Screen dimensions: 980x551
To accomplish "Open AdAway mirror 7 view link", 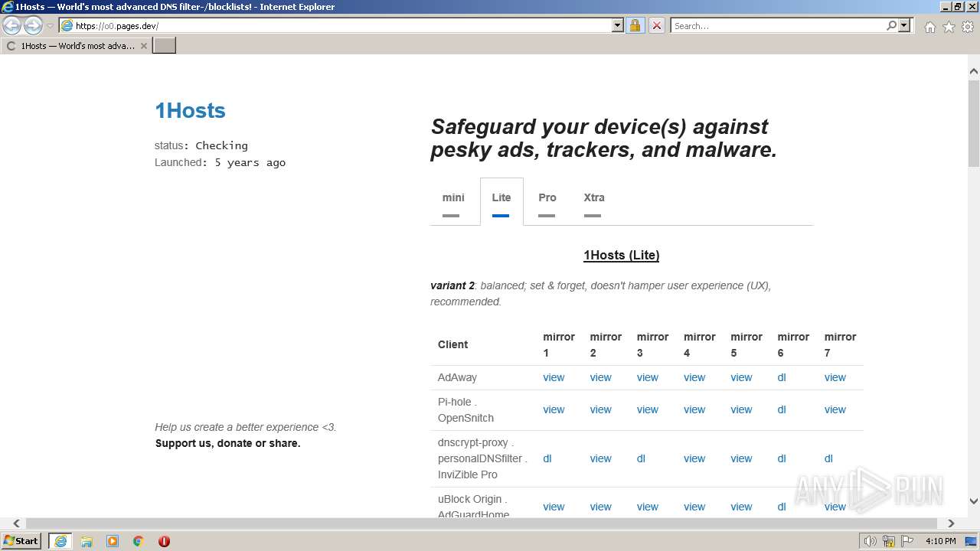I will click(835, 377).
